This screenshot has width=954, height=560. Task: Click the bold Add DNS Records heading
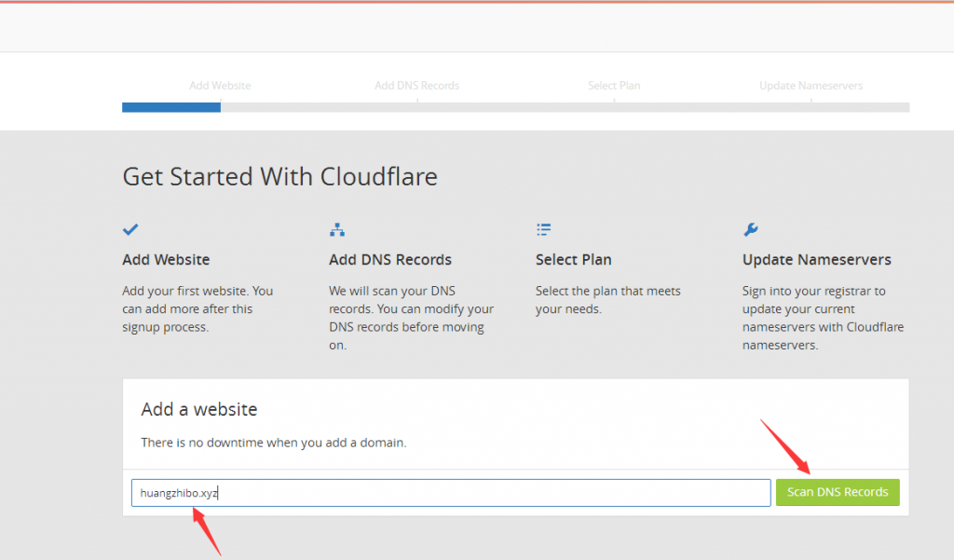click(390, 259)
